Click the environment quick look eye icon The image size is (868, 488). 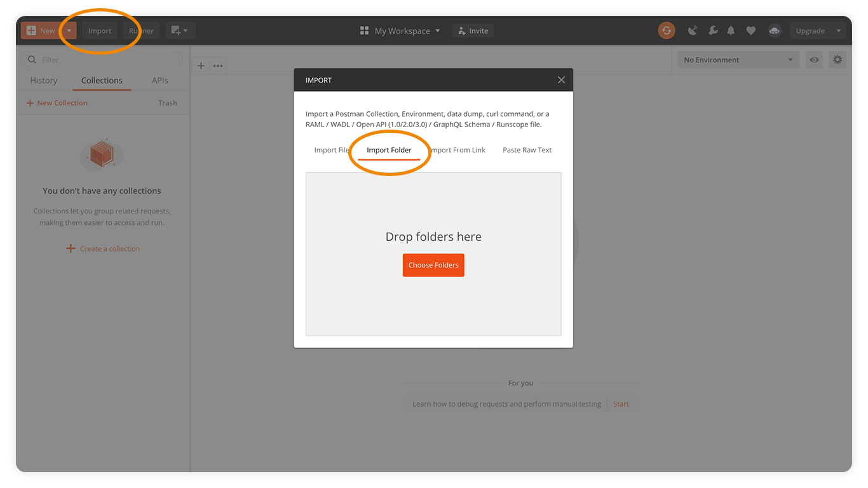click(814, 60)
